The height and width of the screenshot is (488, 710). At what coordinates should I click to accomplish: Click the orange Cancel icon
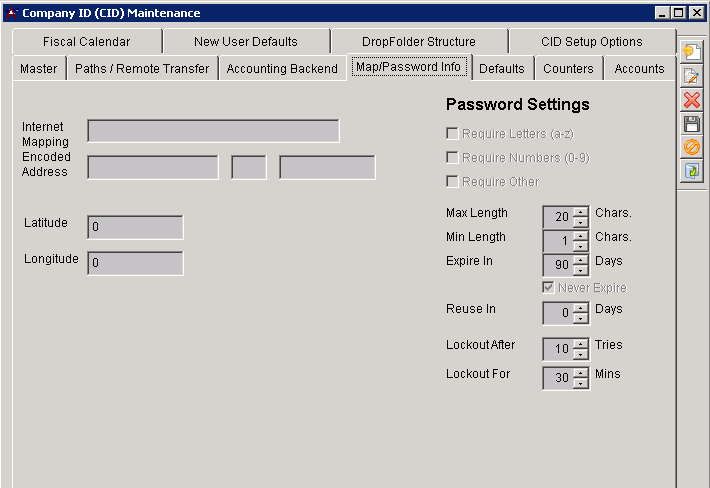tap(691, 148)
